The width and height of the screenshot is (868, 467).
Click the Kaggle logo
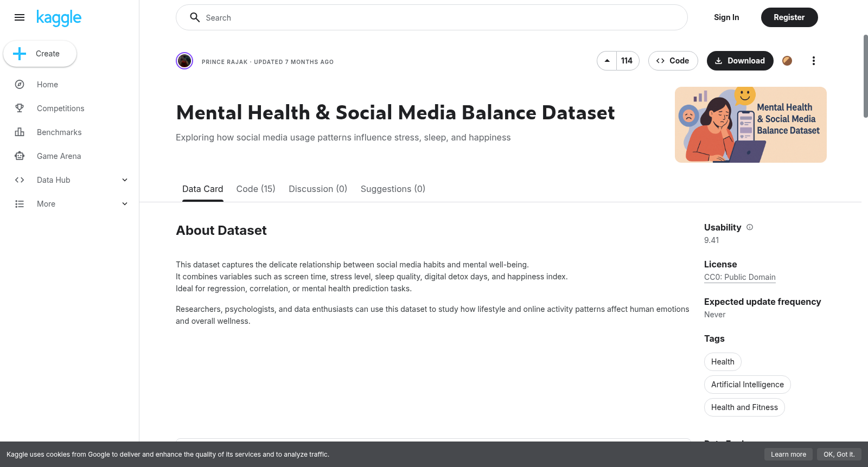tap(59, 18)
